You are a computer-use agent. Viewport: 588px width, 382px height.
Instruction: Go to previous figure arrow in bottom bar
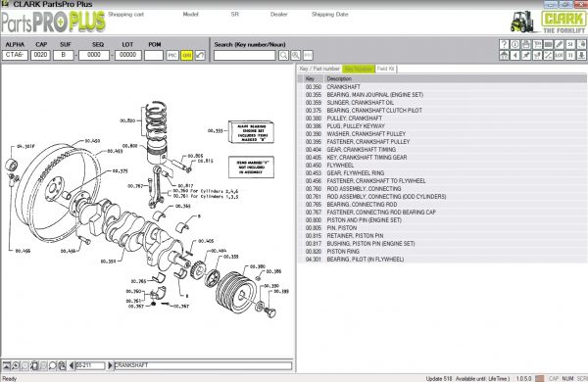(72, 365)
